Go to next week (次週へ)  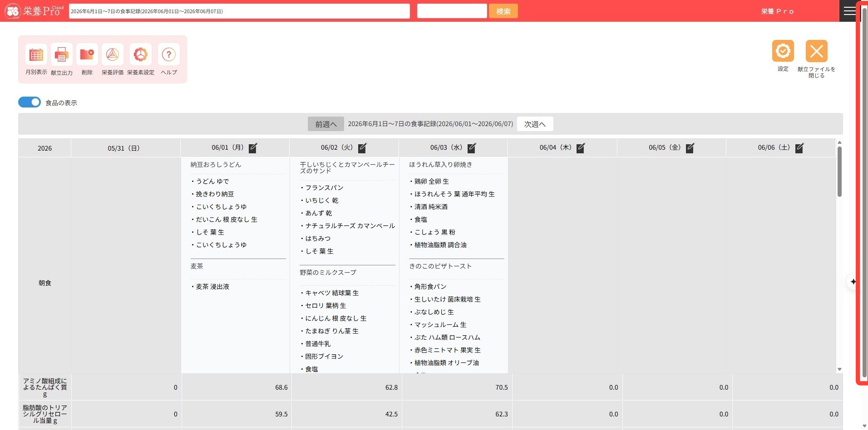(535, 124)
